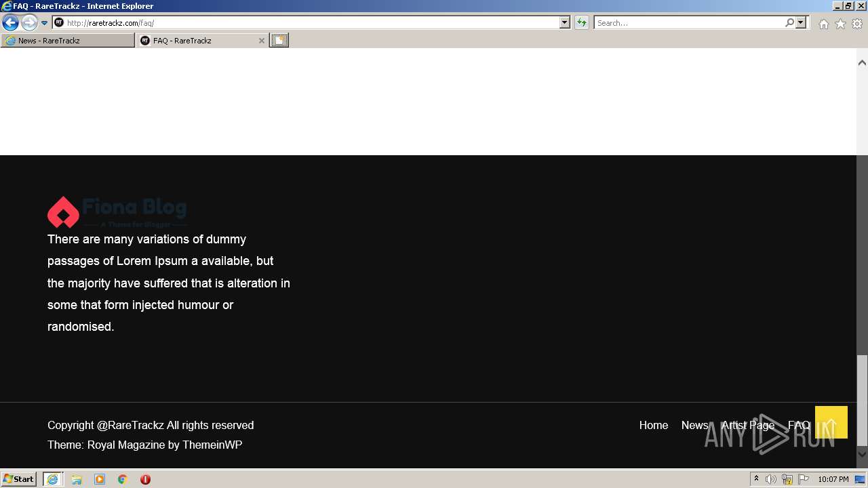
Task: Expand the address bar autocomplete dropdown
Action: (565, 23)
